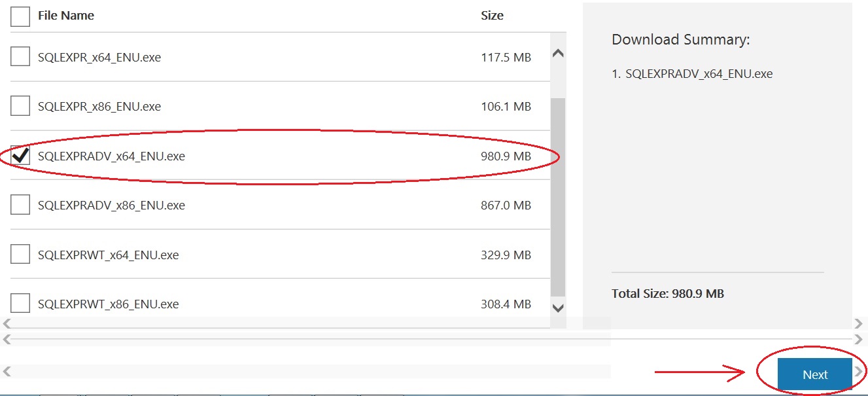Check the SQLEXPRADV_x86_ENU.exe checkbox
Screen dimensions: 868x396
(x=20, y=205)
